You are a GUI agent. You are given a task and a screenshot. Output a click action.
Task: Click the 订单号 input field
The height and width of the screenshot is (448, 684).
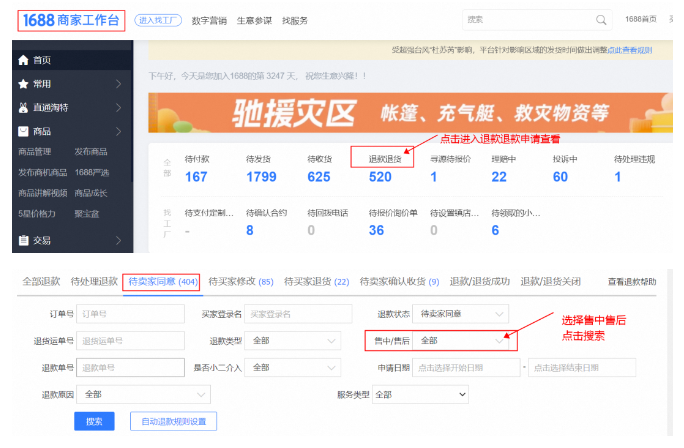(131, 314)
